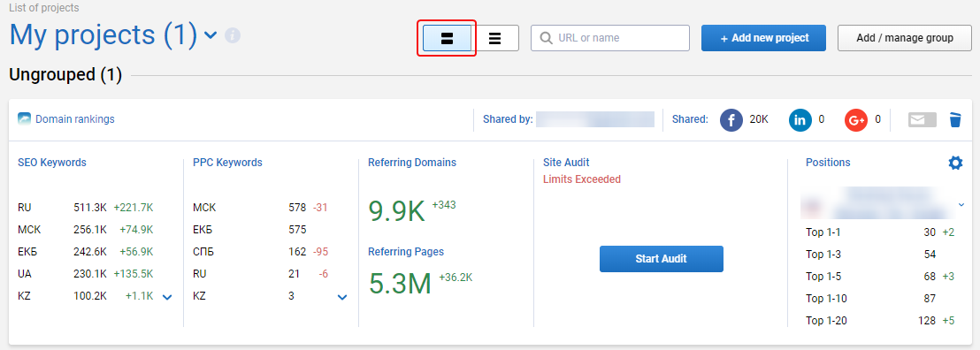Image resolution: width=980 pixels, height=350 pixels.
Task: Expand the PPC Keywords list chevron
Action: 342,298
